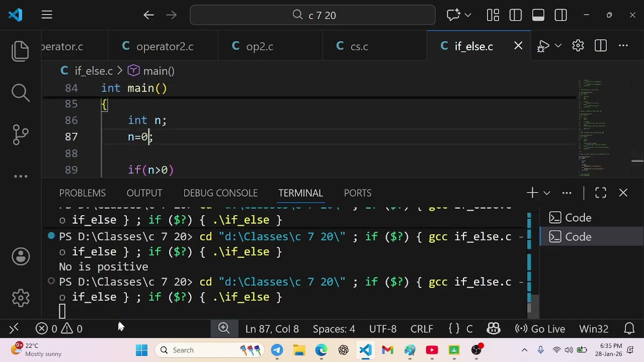The image size is (644, 362).
Task: Toggle the secondary side bar
Action: pos(561,15)
